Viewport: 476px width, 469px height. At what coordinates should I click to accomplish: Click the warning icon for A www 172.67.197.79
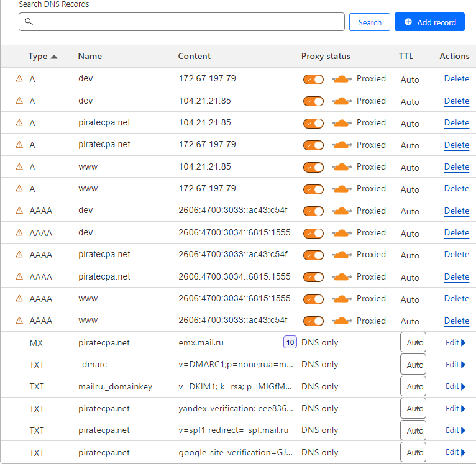pyautogui.click(x=19, y=188)
